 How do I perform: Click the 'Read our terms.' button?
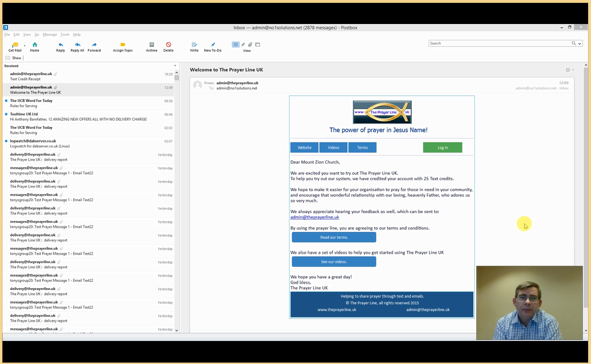[334, 237]
